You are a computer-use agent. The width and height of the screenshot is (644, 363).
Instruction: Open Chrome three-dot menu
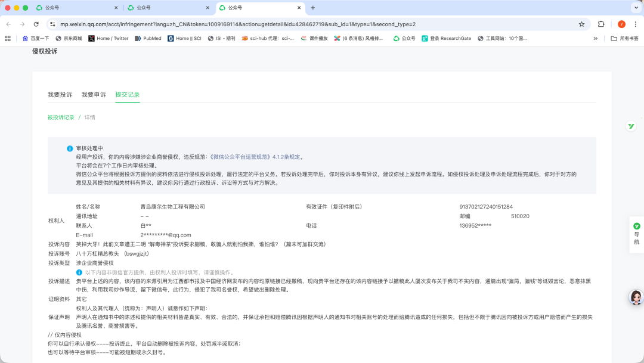pyautogui.click(x=636, y=24)
